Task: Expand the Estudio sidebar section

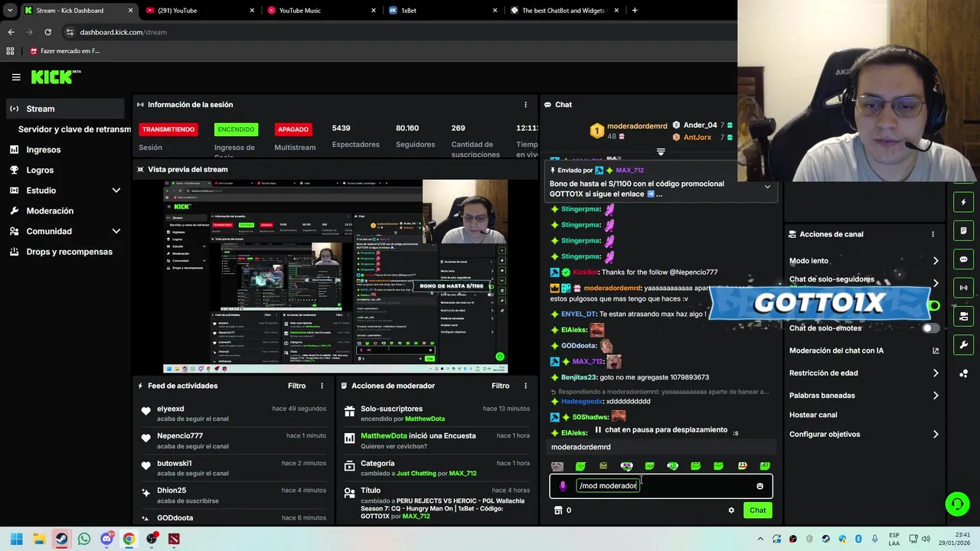Action: tap(116, 191)
